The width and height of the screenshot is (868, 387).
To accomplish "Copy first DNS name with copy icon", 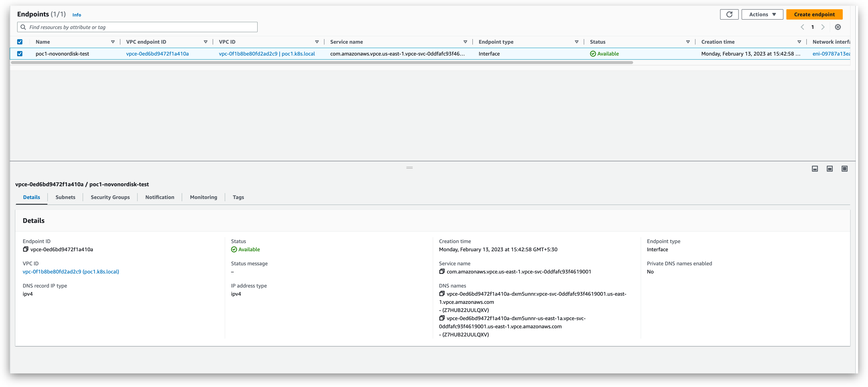I will [x=442, y=294].
